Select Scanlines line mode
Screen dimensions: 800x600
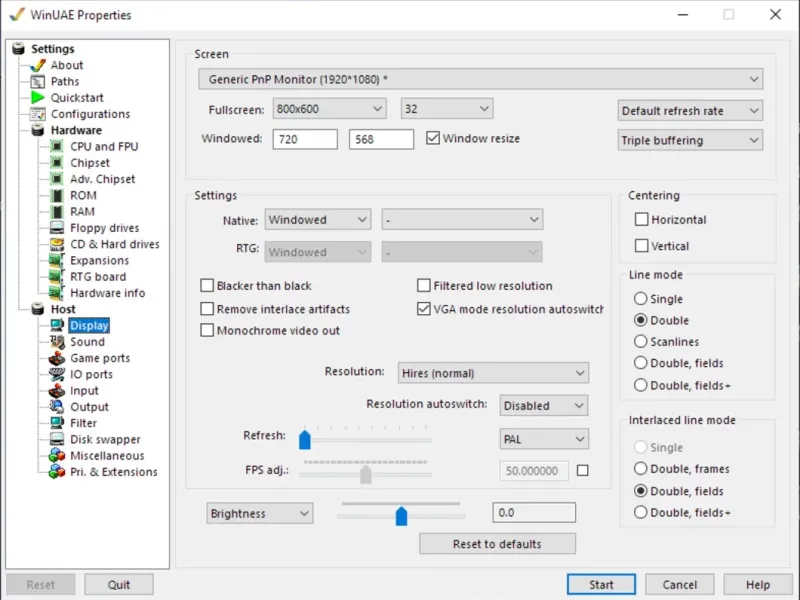[640, 341]
